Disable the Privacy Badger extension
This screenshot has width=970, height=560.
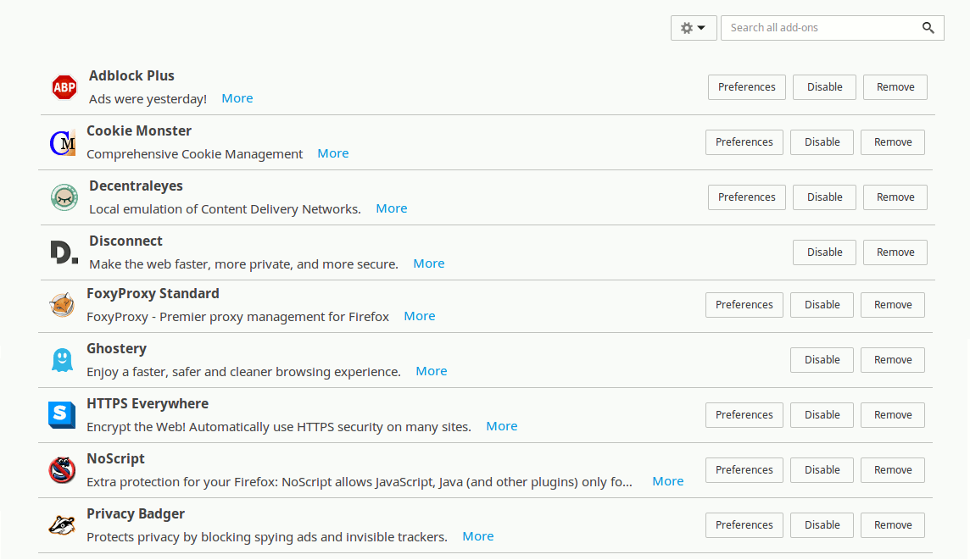point(822,525)
